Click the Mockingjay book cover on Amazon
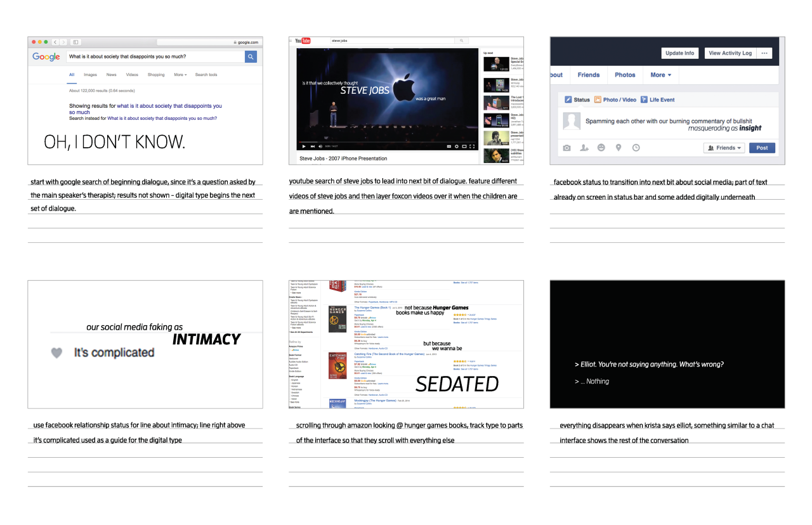Screen dimensions: 812x525 pyautogui.click(x=337, y=404)
